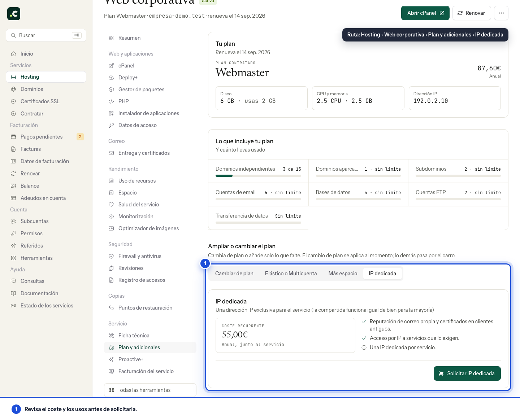520x420 pixels.
Task: Select the IP dedicada tab
Action: 382,274
